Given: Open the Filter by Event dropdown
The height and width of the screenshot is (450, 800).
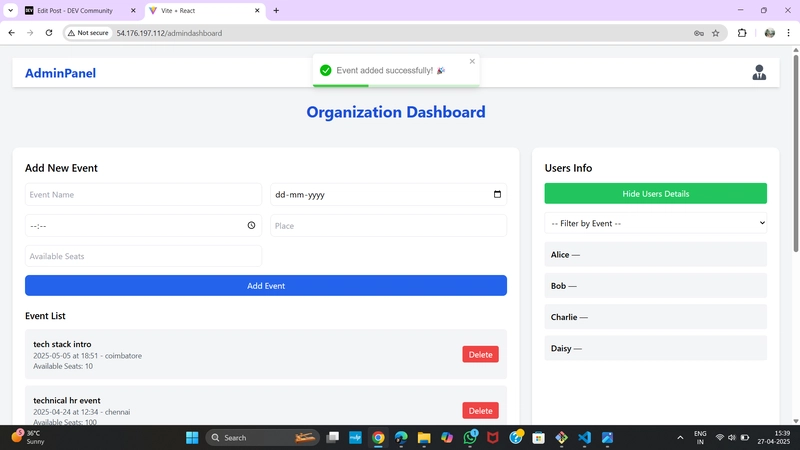Looking at the screenshot, I should (x=655, y=223).
